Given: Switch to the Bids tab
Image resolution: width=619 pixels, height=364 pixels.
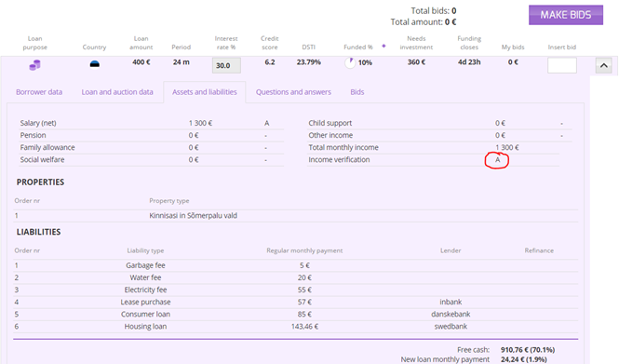Looking at the screenshot, I should pos(357,92).
